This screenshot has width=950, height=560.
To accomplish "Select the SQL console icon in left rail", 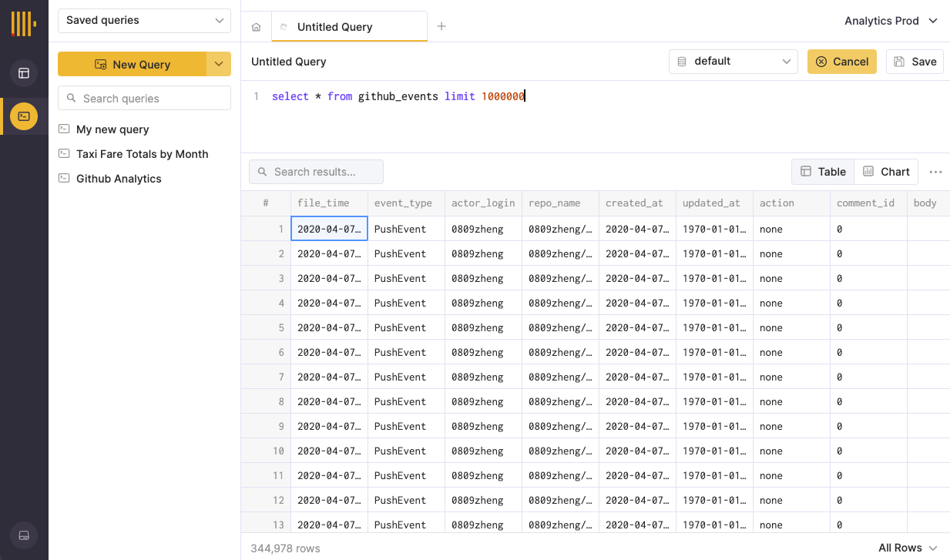I will point(23,116).
